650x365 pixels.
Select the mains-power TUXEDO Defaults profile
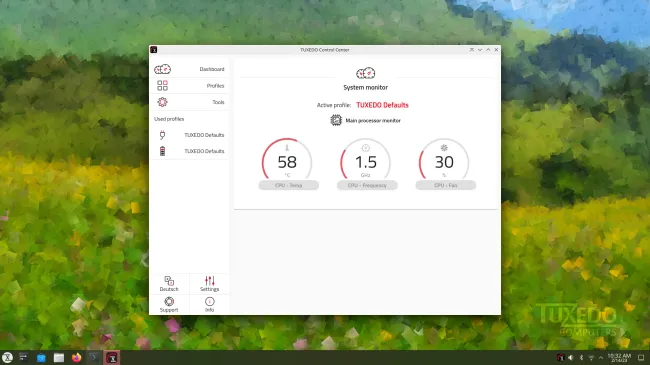189,135
